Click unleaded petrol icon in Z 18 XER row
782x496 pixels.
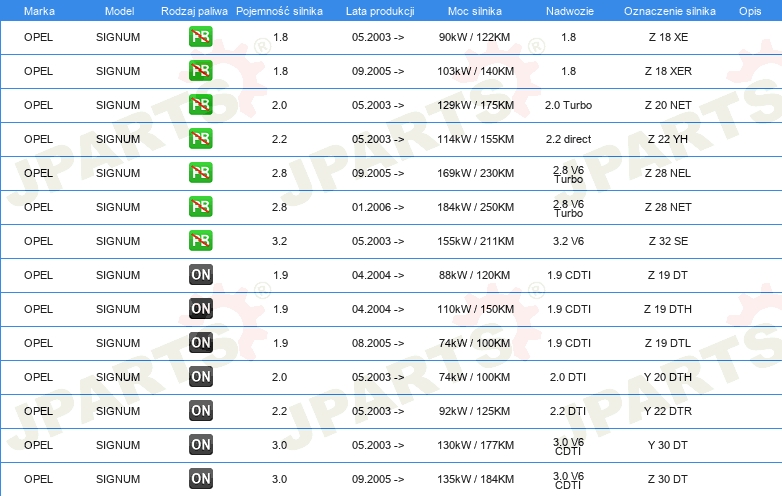point(200,71)
